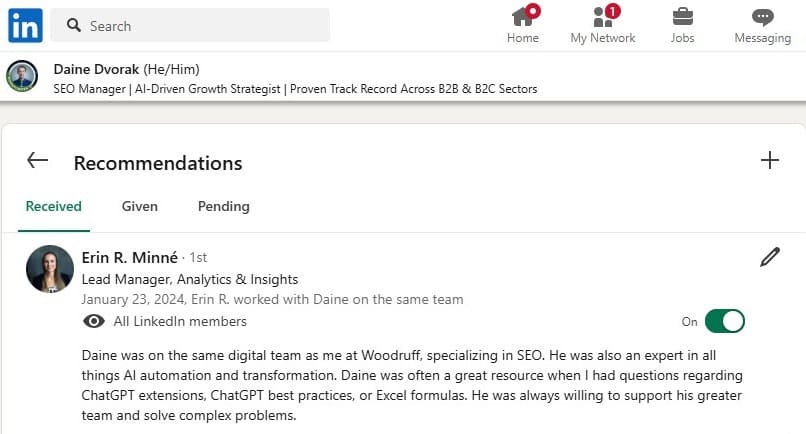Switch to the Given tab
The width and height of the screenshot is (806, 434).
140,206
